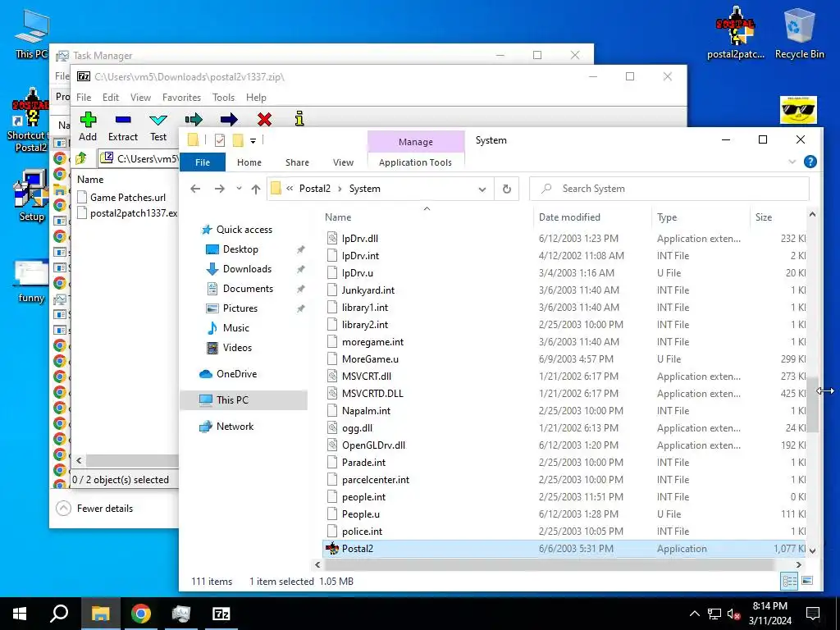Show hidden system tray icons

tap(694, 614)
